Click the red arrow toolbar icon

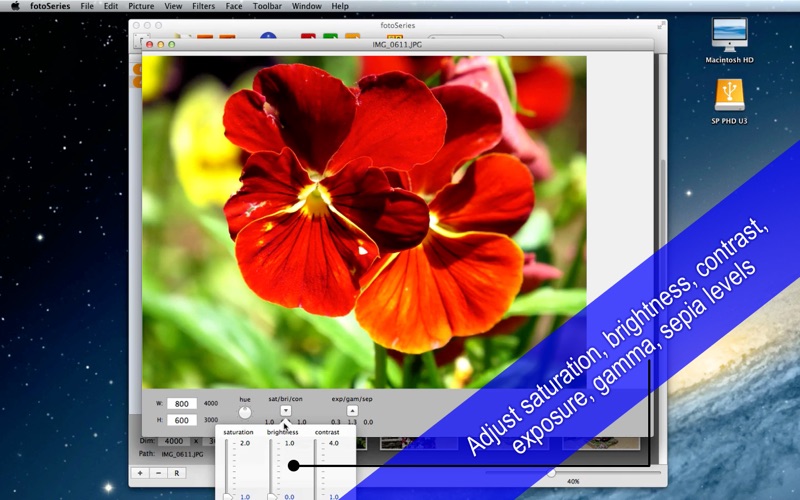(308, 36)
